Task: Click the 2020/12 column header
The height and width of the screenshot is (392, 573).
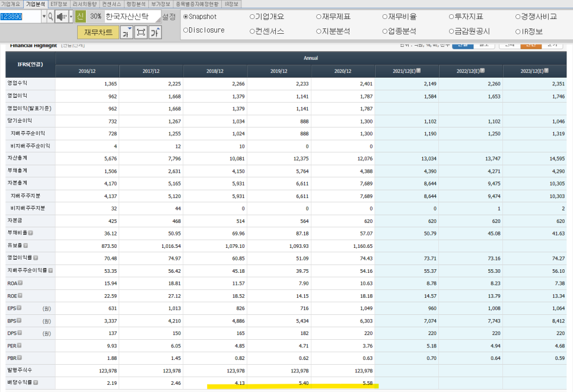Action: [x=343, y=71]
